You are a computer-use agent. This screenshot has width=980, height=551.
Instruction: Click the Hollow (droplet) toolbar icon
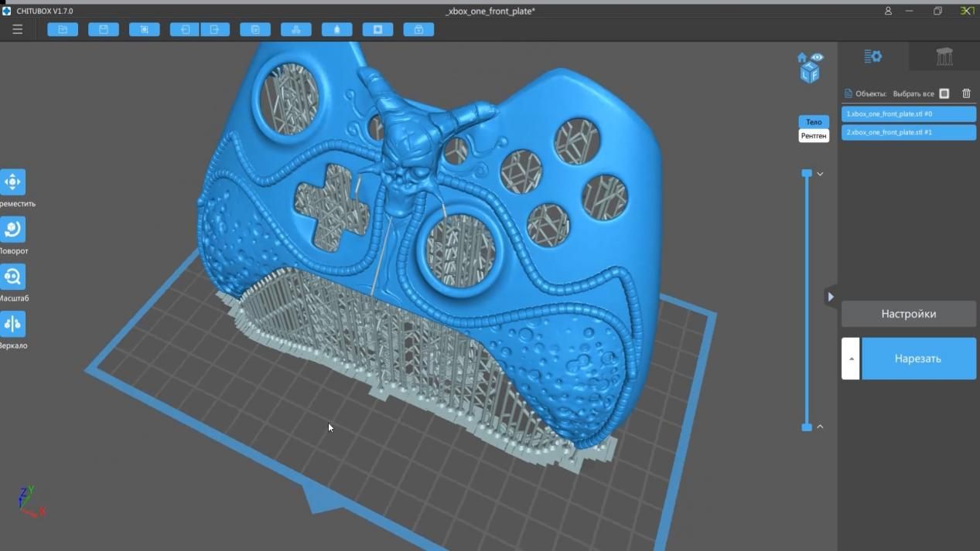pos(336,29)
